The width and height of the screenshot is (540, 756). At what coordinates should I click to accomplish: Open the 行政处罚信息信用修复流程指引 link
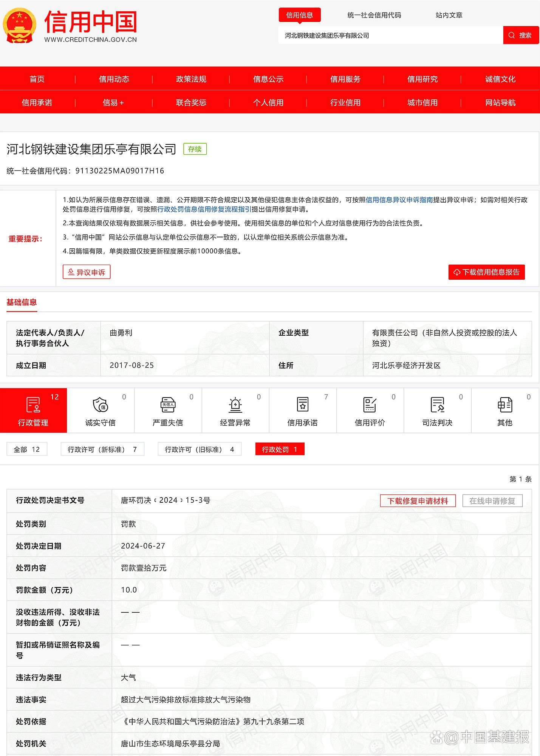[x=204, y=209]
